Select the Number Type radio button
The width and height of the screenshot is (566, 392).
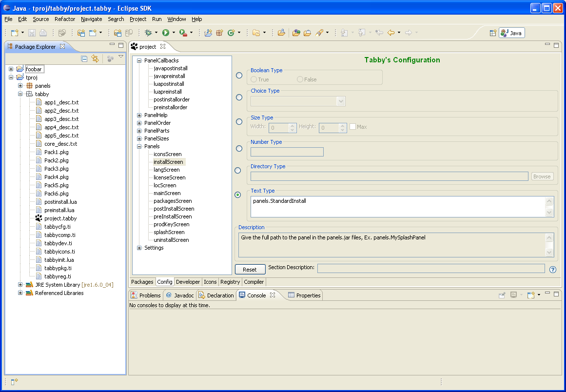pos(239,148)
